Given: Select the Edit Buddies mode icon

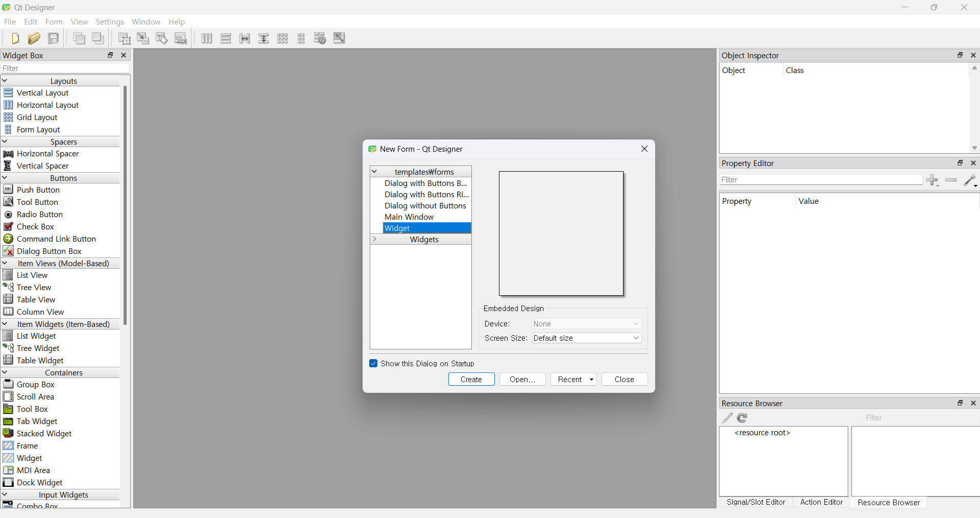Looking at the screenshot, I should [x=162, y=38].
